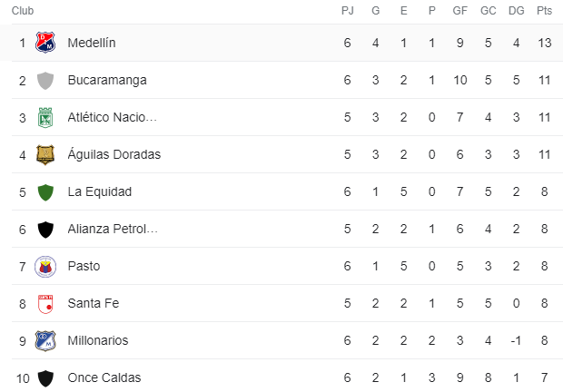Click La Equidad green shield icon
This screenshot has width=563, height=392.
pos(45,192)
